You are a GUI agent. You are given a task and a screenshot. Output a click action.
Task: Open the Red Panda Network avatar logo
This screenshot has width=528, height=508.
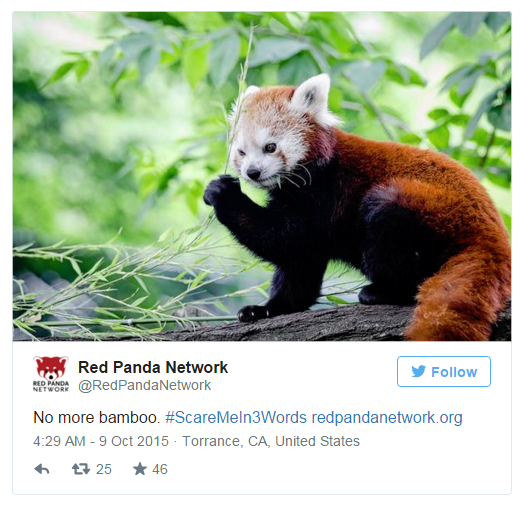(x=51, y=374)
